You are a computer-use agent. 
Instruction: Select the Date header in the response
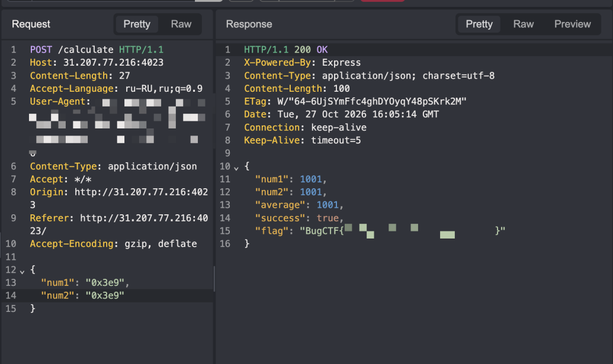[x=341, y=114]
